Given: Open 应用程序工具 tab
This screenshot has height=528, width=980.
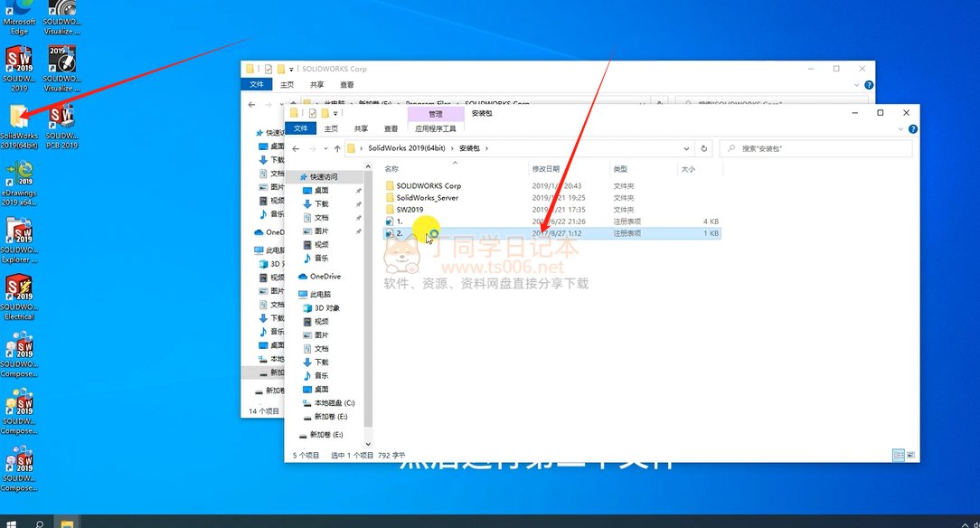Looking at the screenshot, I should [x=436, y=128].
